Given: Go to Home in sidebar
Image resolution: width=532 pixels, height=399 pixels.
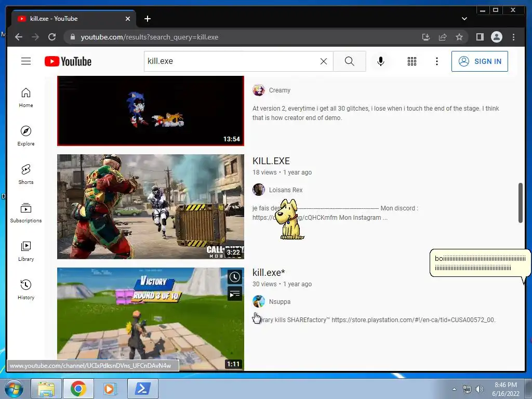Looking at the screenshot, I should coord(26,98).
